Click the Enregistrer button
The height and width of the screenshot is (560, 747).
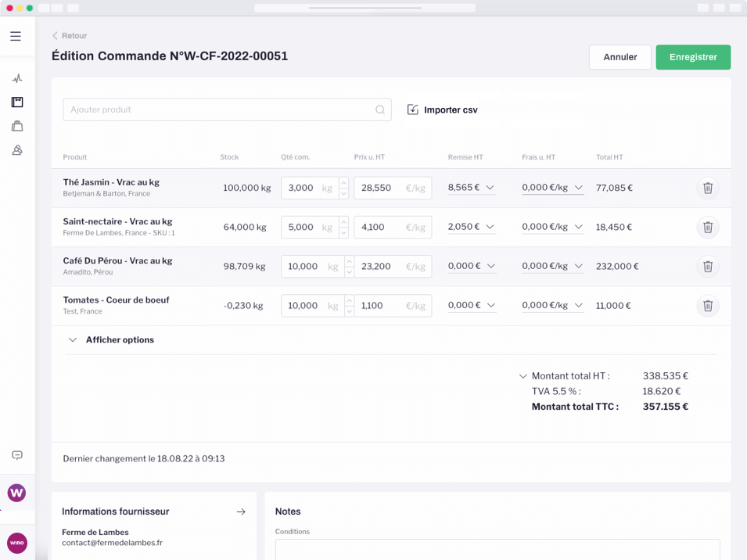click(x=693, y=57)
